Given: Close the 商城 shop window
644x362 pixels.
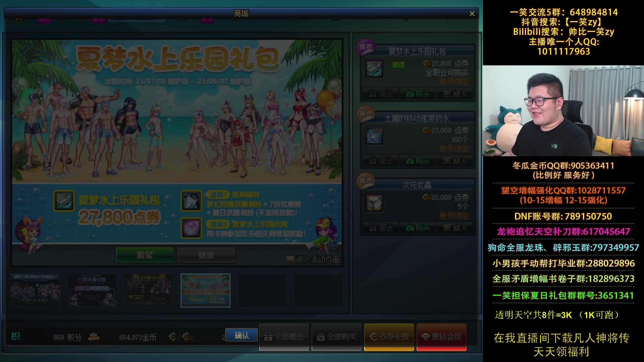Looking at the screenshot, I should 472,14.
